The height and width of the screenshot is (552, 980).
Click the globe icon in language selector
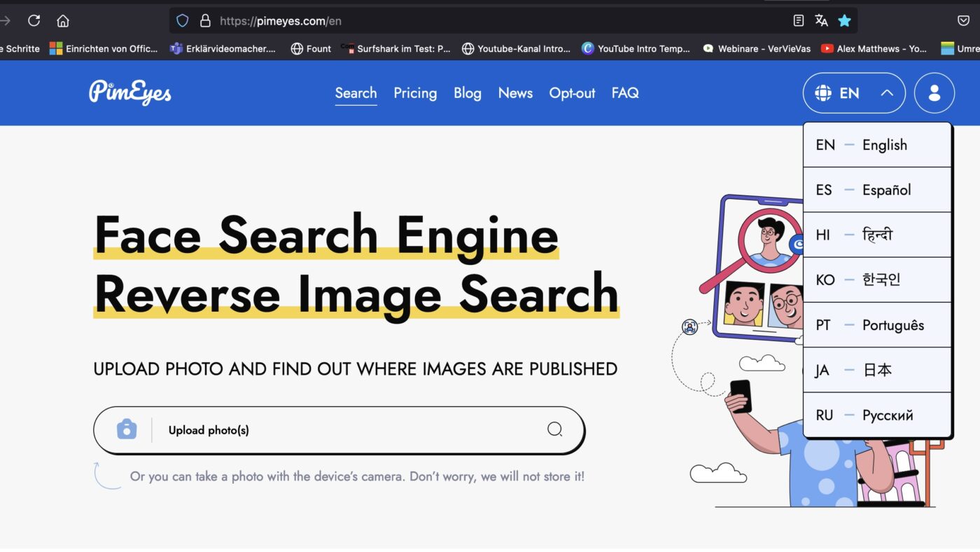tap(823, 93)
